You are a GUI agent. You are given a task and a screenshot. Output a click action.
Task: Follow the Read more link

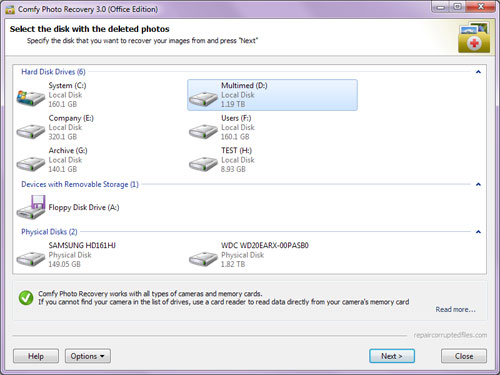coord(455,310)
